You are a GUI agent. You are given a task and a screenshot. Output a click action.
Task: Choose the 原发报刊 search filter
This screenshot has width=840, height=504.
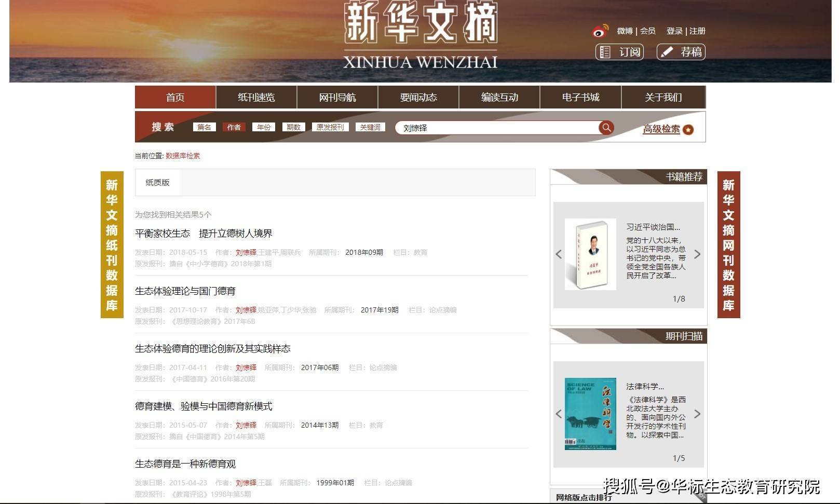[x=330, y=127]
